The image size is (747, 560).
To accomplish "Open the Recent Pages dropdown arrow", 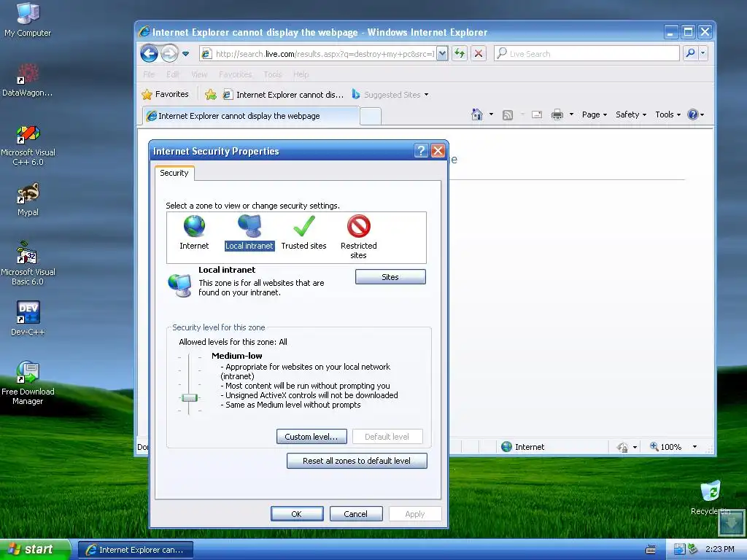I will tap(186, 54).
